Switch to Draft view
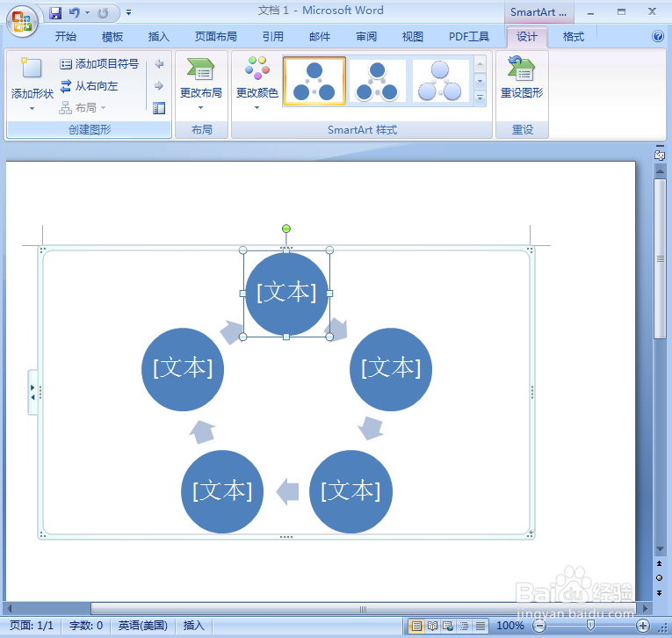The image size is (672, 638). click(x=481, y=626)
